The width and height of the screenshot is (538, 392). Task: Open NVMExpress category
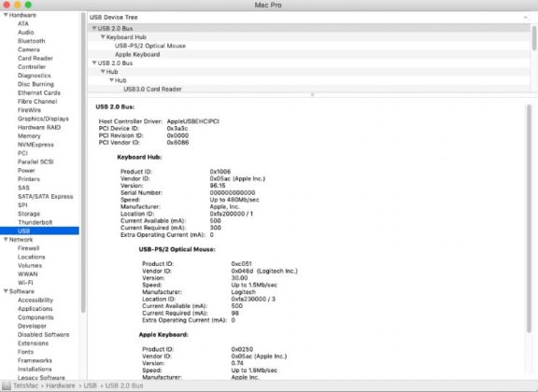pyautogui.click(x=35, y=145)
